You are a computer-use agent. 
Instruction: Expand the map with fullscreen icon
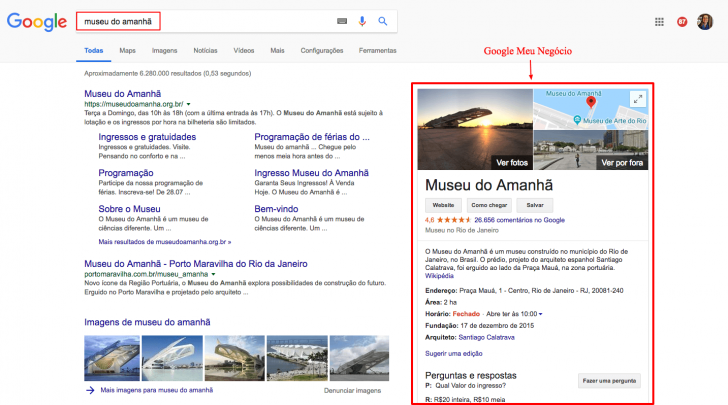(x=638, y=99)
